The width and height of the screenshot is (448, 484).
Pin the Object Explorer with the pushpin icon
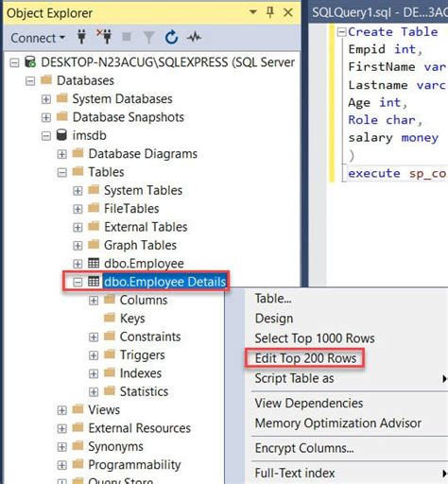[x=270, y=12]
